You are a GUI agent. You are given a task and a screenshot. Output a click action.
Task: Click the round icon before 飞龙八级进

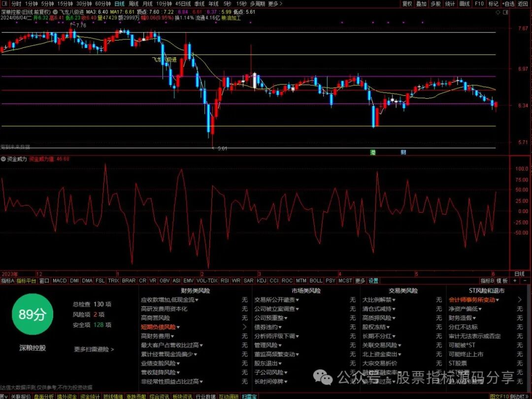point(55,12)
